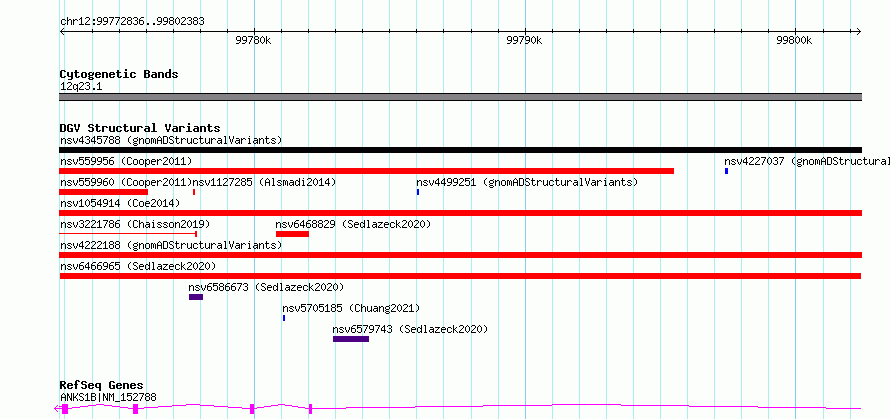Click the nsv3221786 (Chaisson2019) thin red line

pos(128,234)
